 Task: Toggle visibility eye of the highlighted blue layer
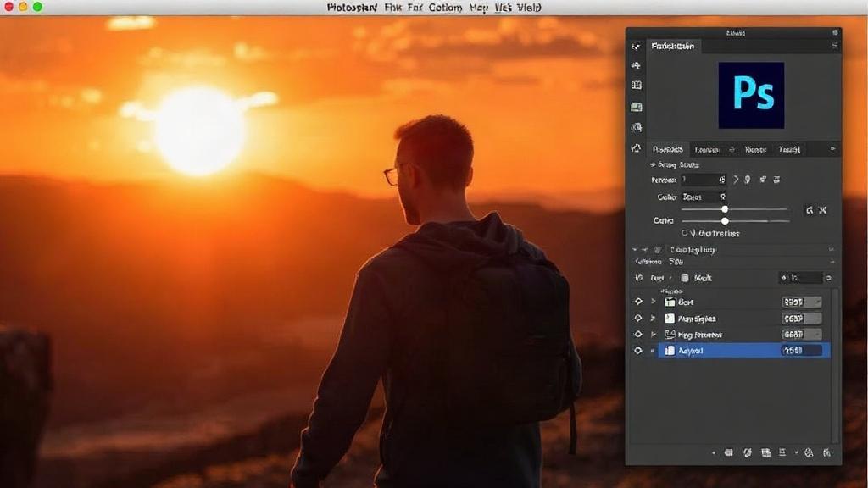click(x=638, y=350)
